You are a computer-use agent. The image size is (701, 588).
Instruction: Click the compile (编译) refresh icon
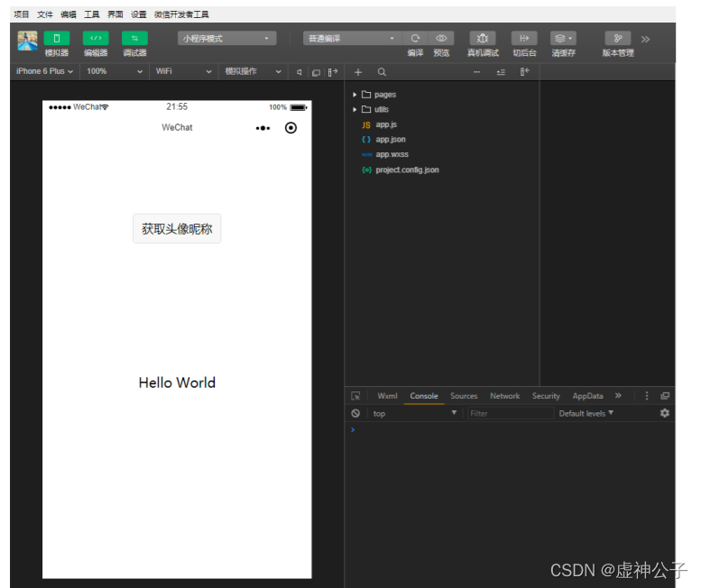415,39
